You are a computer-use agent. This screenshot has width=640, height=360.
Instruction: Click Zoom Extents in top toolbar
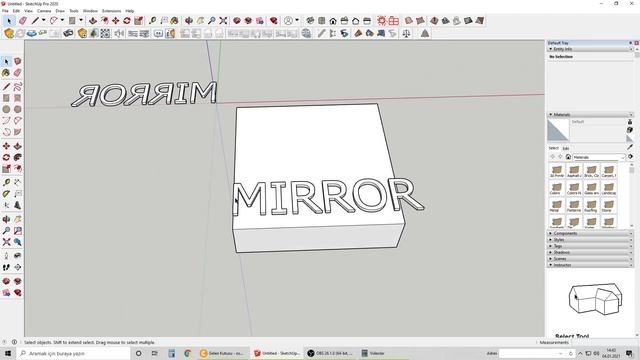[223, 20]
